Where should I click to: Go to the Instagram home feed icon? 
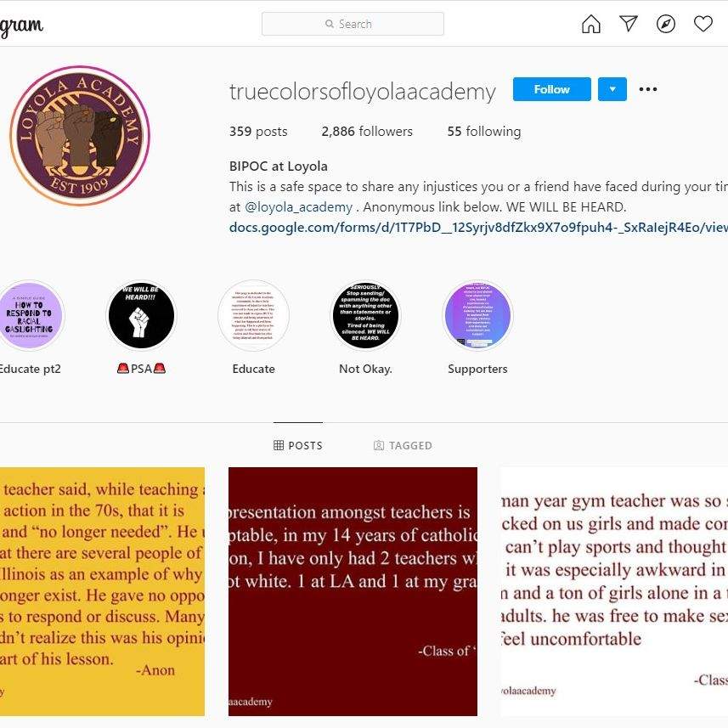(590, 24)
